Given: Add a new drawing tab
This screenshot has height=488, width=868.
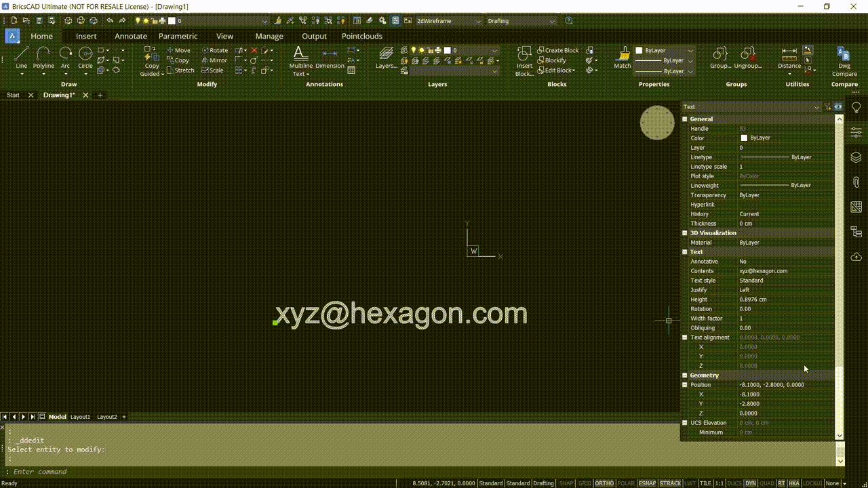Looking at the screenshot, I should (x=100, y=96).
